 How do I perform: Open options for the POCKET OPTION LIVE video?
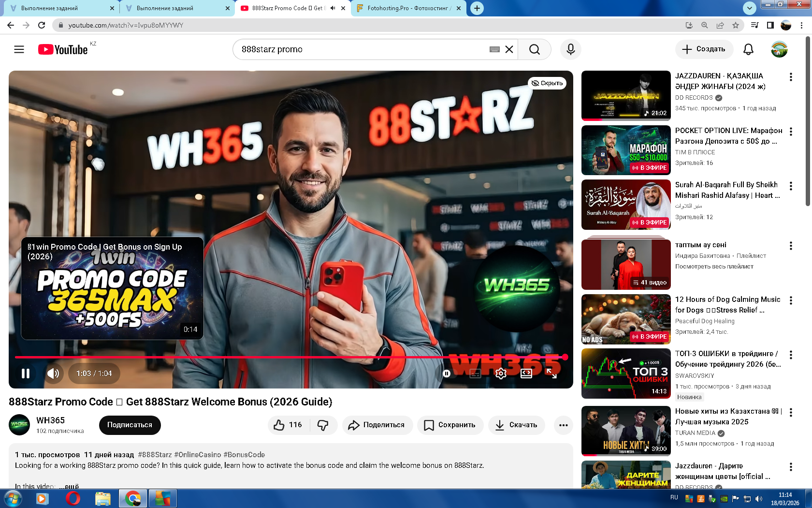tap(791, 132)
